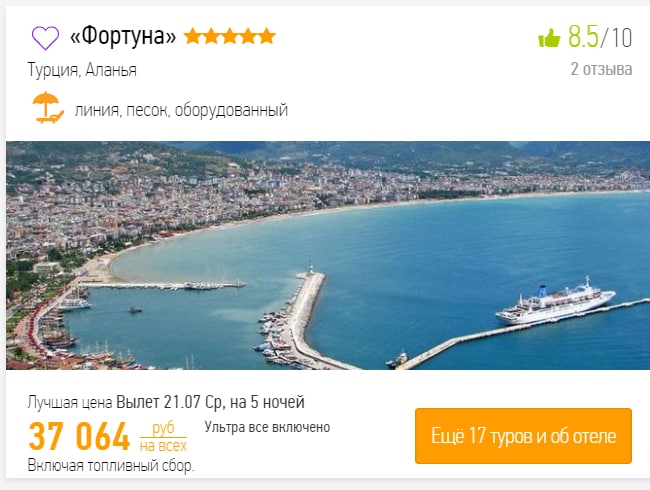This screenshot has width=650, height=490.
Task: Click the departure date Вылет 21.07 Ср
Action: (x=169, y=402)
